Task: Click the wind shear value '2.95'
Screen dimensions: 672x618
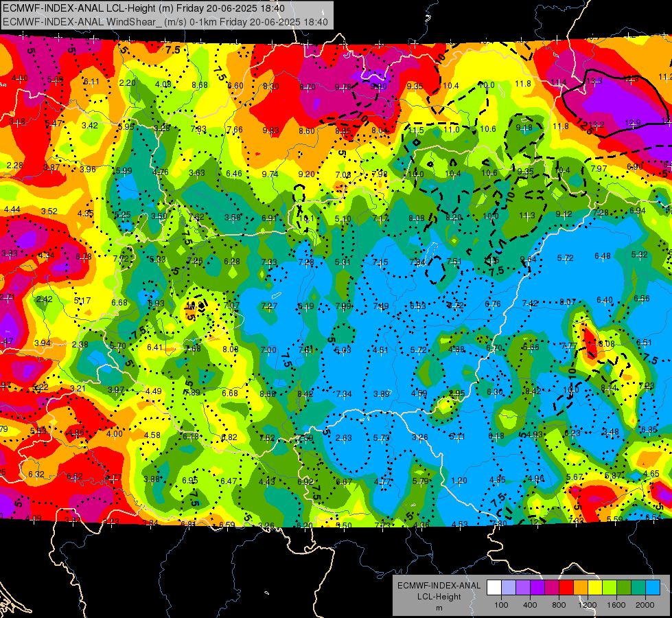Action: point(457,393)
